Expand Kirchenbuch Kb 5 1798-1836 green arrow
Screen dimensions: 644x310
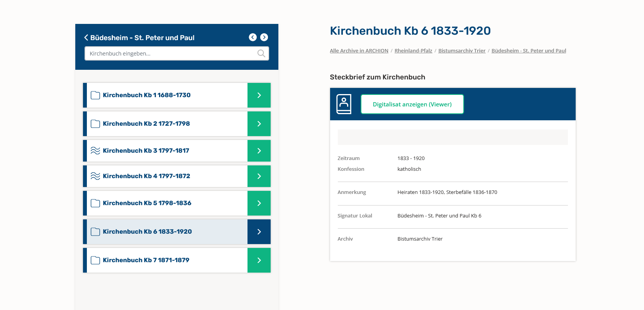[x=259, y=203]
